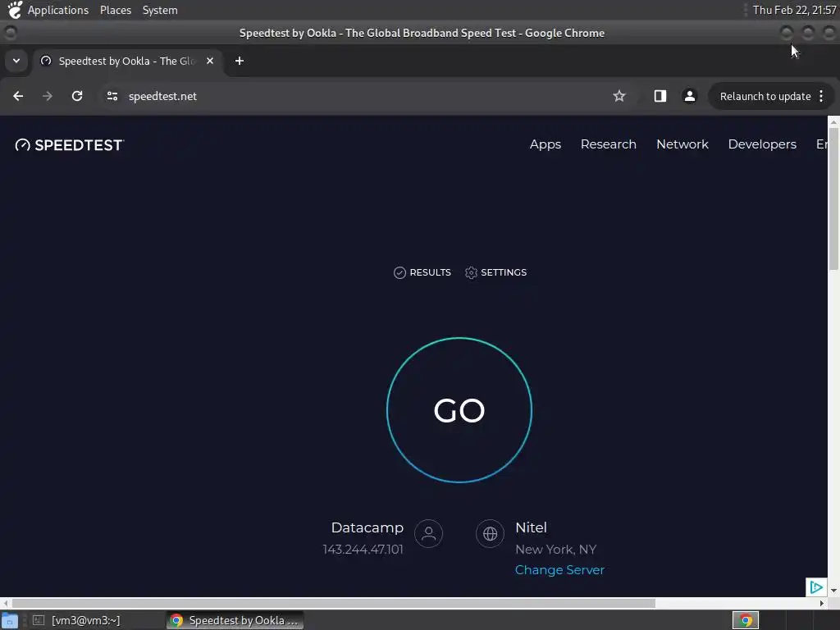Reload the speedtest.net page
This screenshot has height=630, width=840.
tap(77, 96)
